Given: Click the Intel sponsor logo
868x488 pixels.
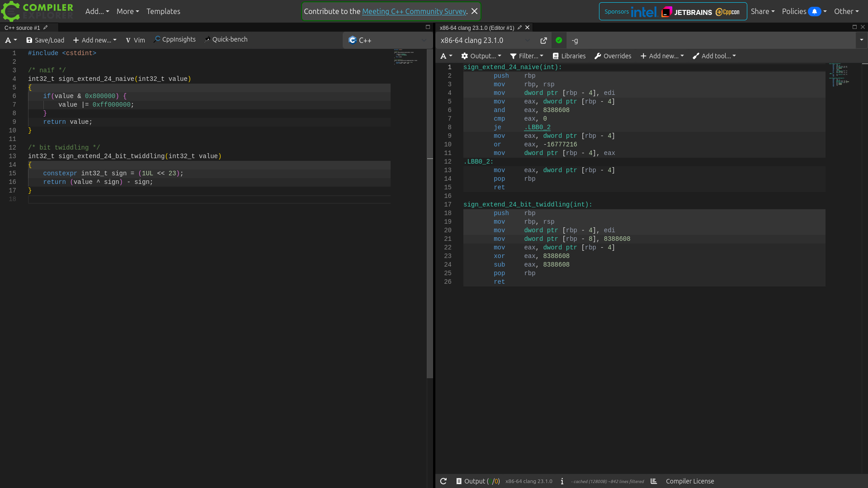Looking at the screenshot, I should [x=643, y=12].
